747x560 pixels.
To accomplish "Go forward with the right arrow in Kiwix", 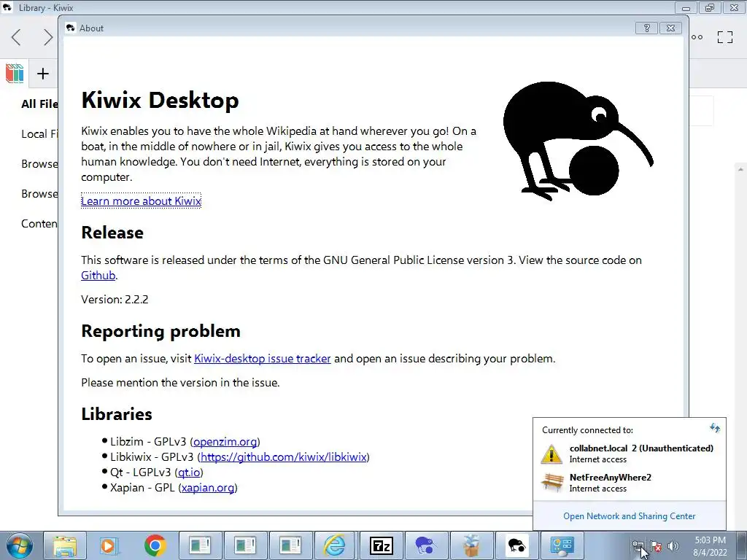I will point(47,37).
